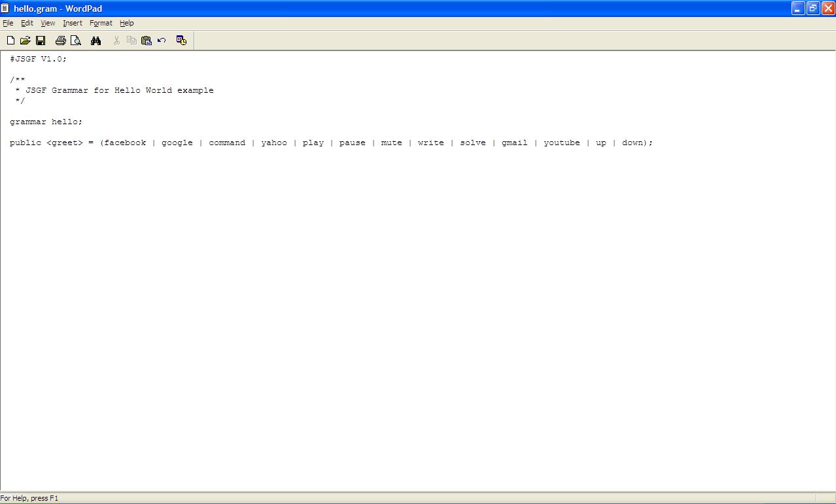836x504 pixels.
Task: Minimize the WordPad window
Action: pyautogui.click(x=798, y=8)
